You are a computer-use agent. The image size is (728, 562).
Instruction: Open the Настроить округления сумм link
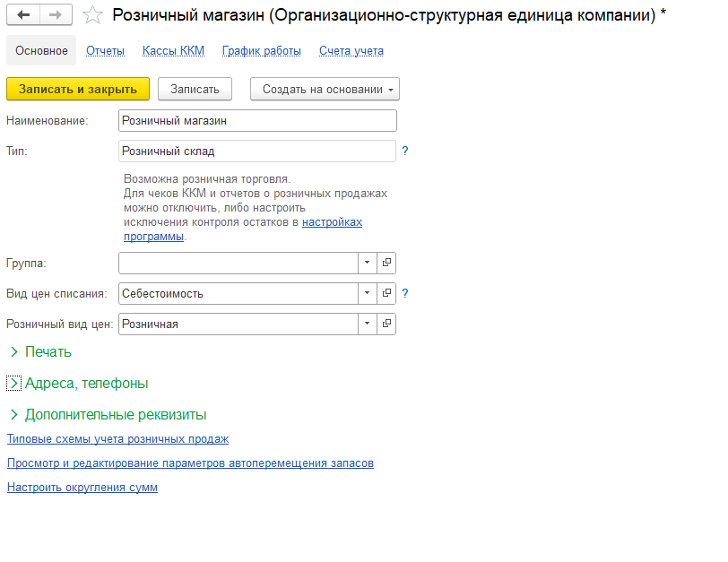point(82,488)
